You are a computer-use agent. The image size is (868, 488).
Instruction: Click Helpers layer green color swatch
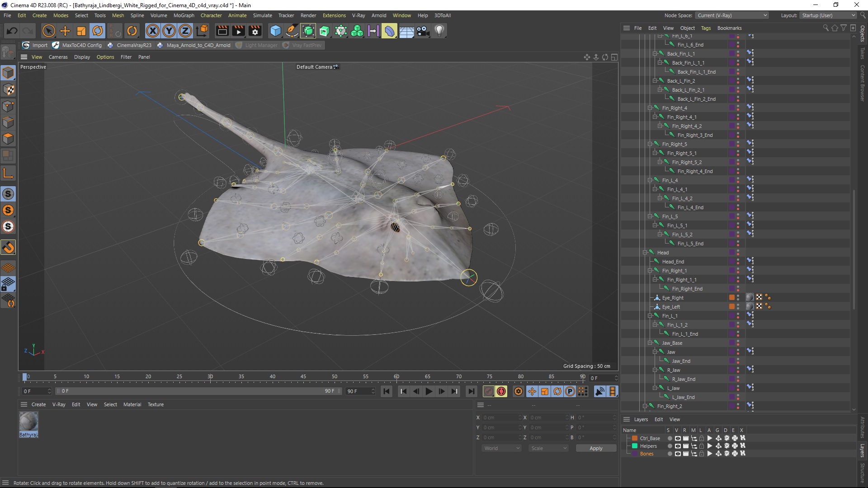point(635,446)
